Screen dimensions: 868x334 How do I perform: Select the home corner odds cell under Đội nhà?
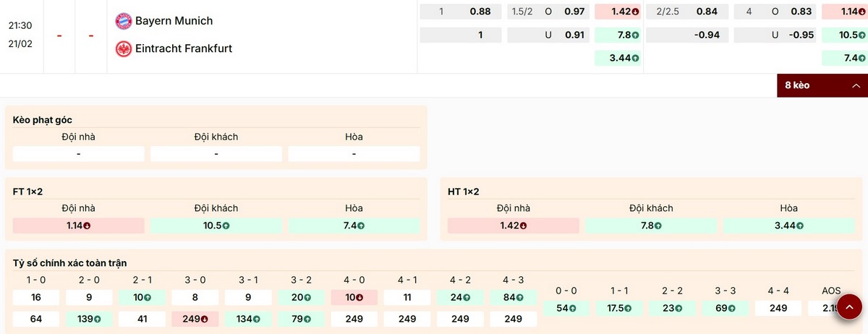click(78, 154)
